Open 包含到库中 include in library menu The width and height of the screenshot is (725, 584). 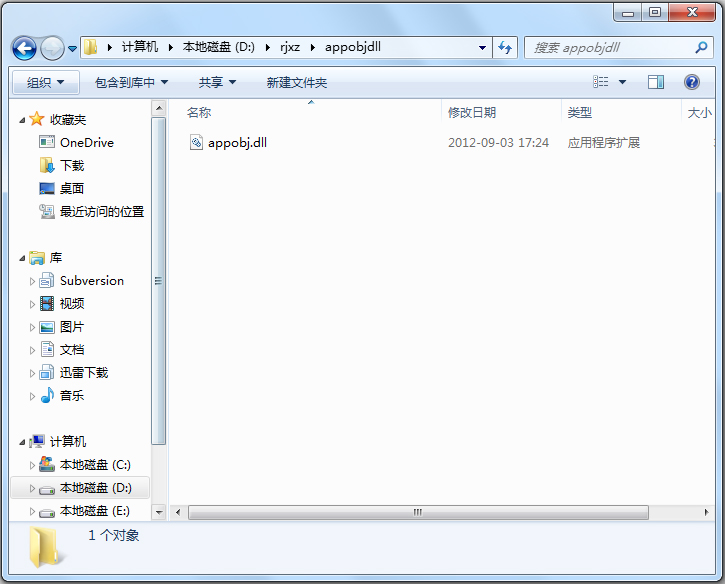pyautogui.click(x=131, y=82)
